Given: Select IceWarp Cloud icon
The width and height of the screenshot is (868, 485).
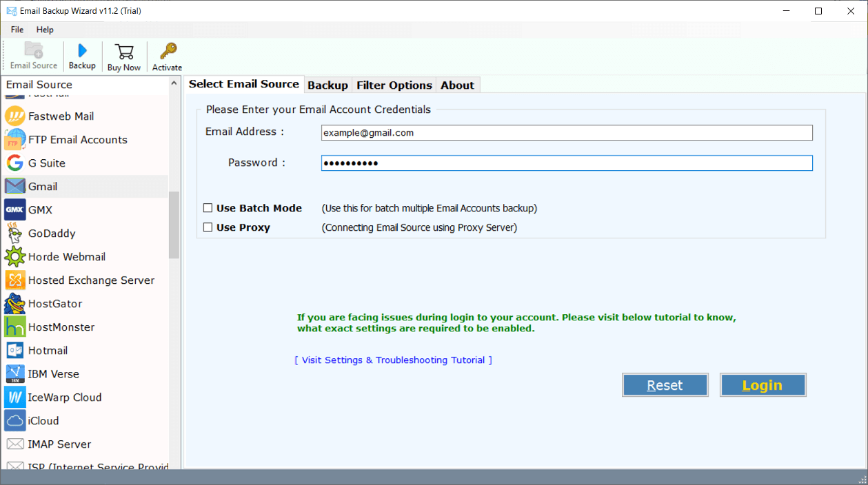Looking at the screenshot, I should coord(15,398).
